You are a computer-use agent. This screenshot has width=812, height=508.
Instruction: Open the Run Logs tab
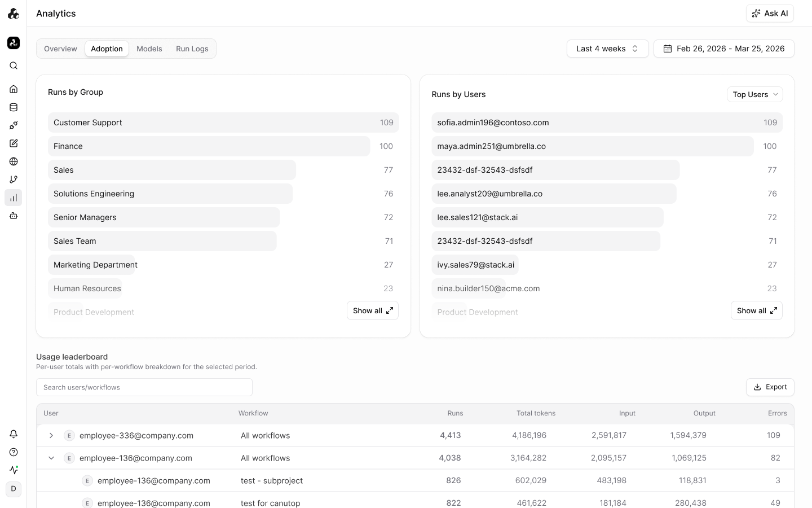tap(192, 49)
